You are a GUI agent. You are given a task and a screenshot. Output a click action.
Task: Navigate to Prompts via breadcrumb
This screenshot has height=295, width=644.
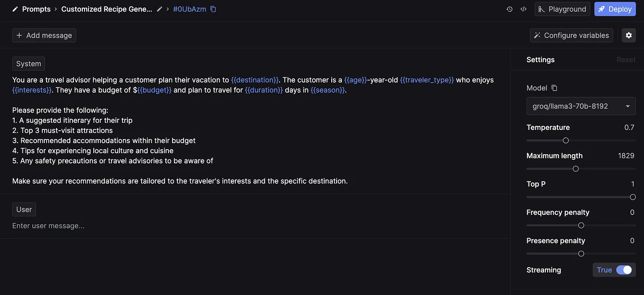36,9
